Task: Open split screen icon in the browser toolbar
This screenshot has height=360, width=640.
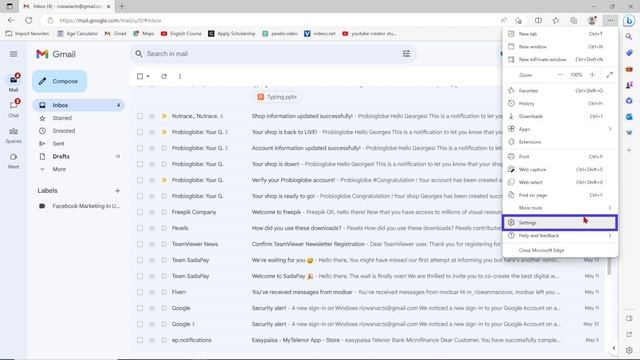Action: [x=538, y=20]
